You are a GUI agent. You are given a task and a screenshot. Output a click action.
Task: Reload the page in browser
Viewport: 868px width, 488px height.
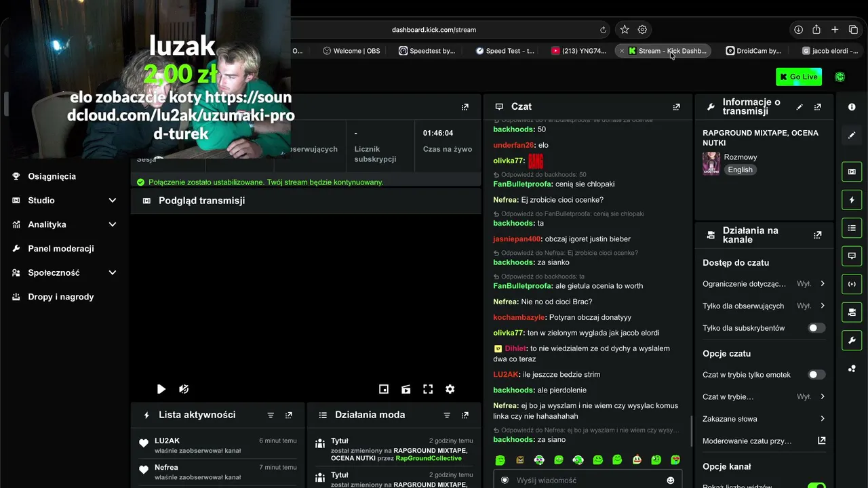[x=603, y=30]
